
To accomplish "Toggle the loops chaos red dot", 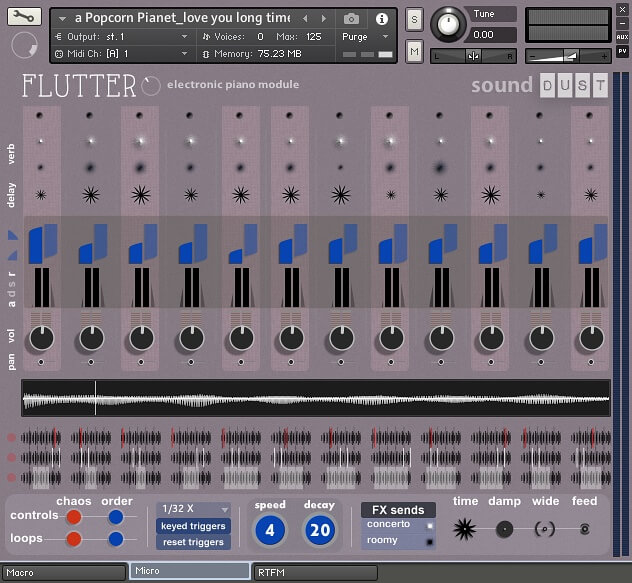I will (x=74, y=539).
